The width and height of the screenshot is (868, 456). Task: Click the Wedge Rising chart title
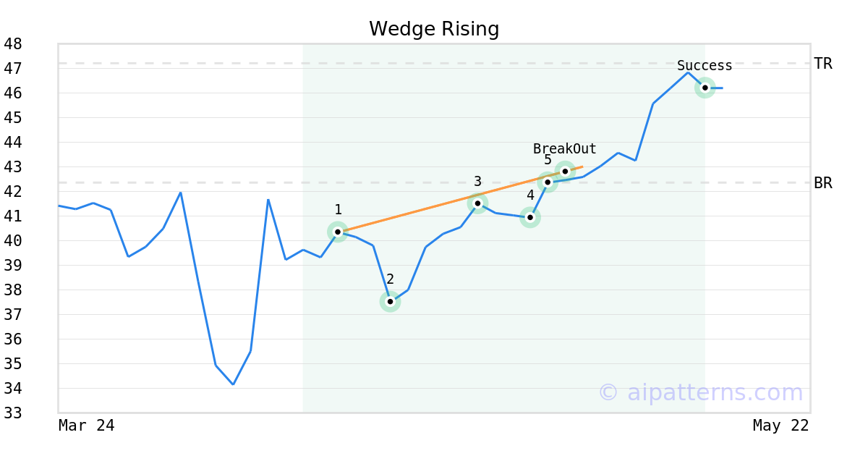point(434,29)
